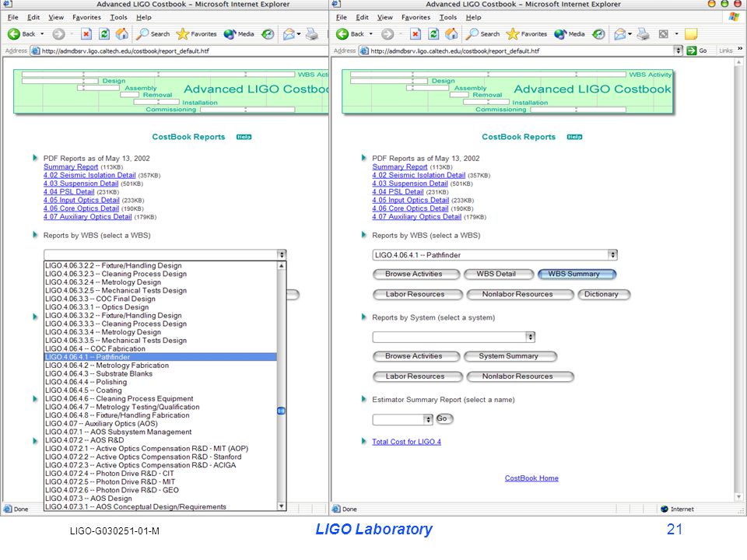Screen dimensions: 747x560
Task: Open 4.03 Suspension Detail PDF in right window
Action: (x=410, y=184)
